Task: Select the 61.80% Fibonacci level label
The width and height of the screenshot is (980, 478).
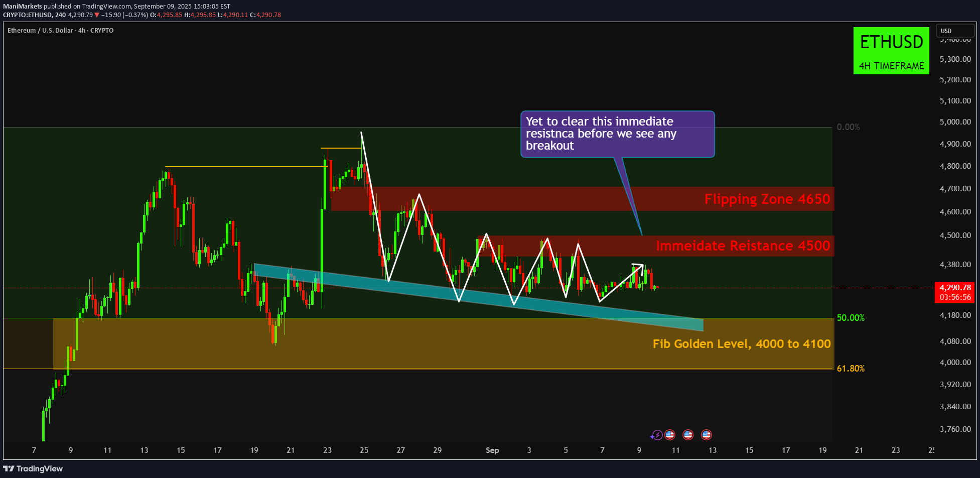Action: [851, 369]
